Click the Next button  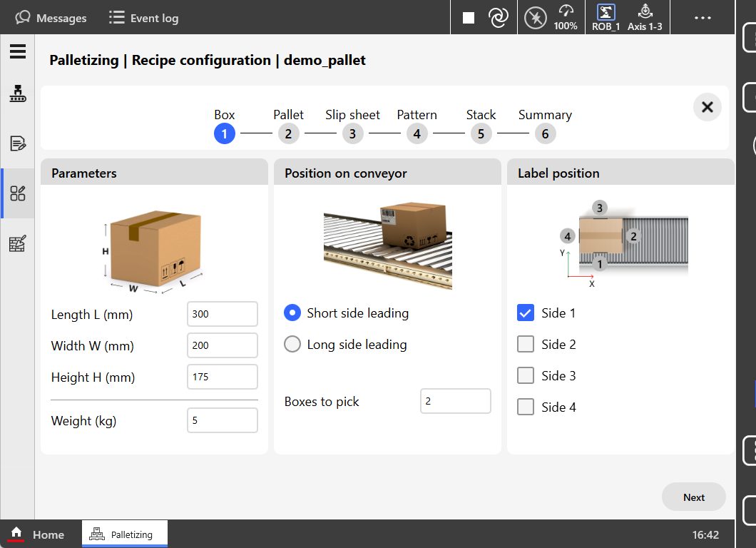[x=694, y=497]
